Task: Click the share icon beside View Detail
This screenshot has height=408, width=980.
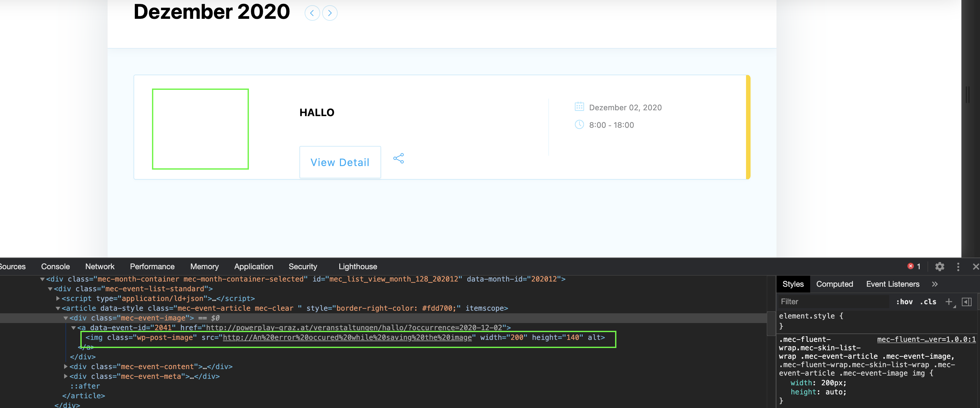Action: (398, 158)
